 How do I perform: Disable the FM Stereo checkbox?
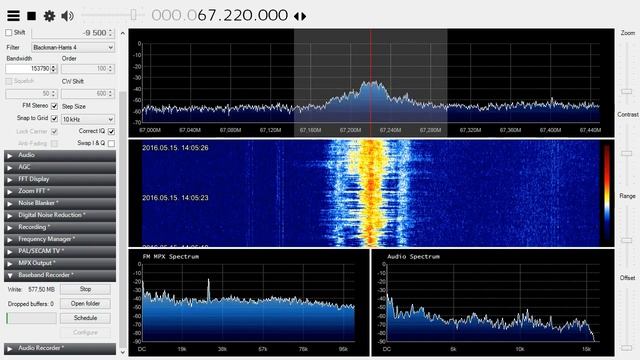(54, 106)
